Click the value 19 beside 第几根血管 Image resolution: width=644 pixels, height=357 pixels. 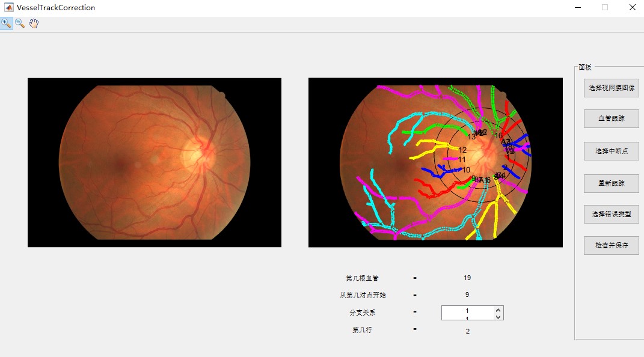[467, 278]
